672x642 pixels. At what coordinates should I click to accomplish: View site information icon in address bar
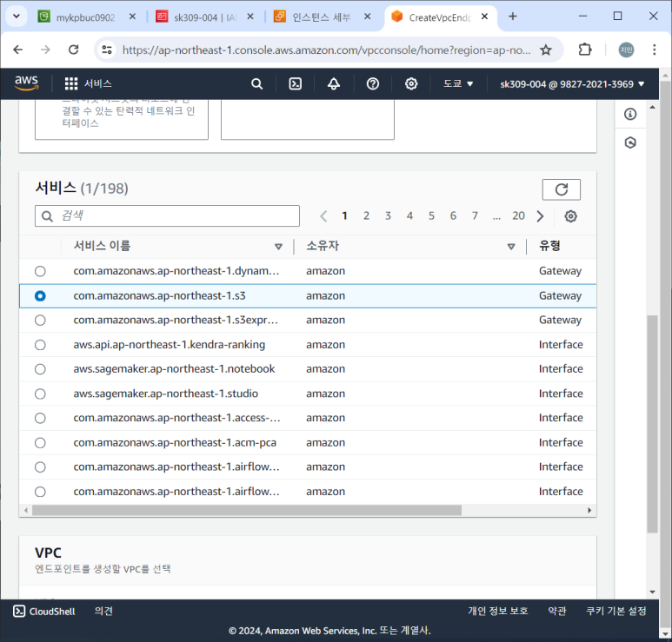[x=107, y=50]
